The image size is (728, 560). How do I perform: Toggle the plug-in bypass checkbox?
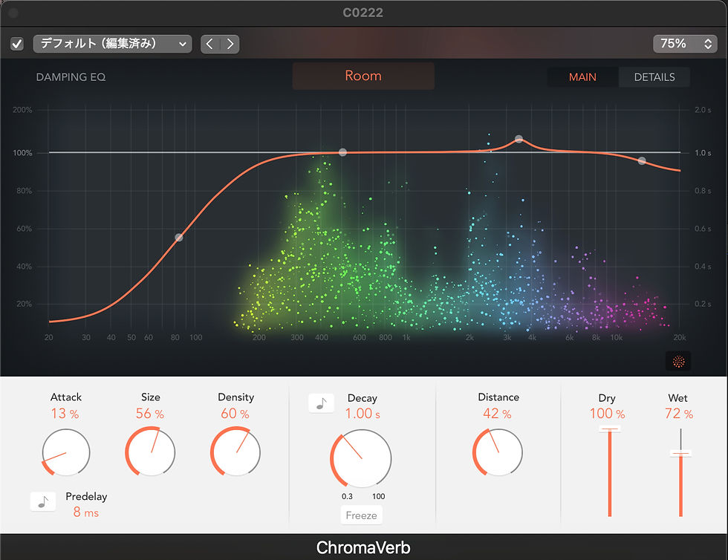17,44
